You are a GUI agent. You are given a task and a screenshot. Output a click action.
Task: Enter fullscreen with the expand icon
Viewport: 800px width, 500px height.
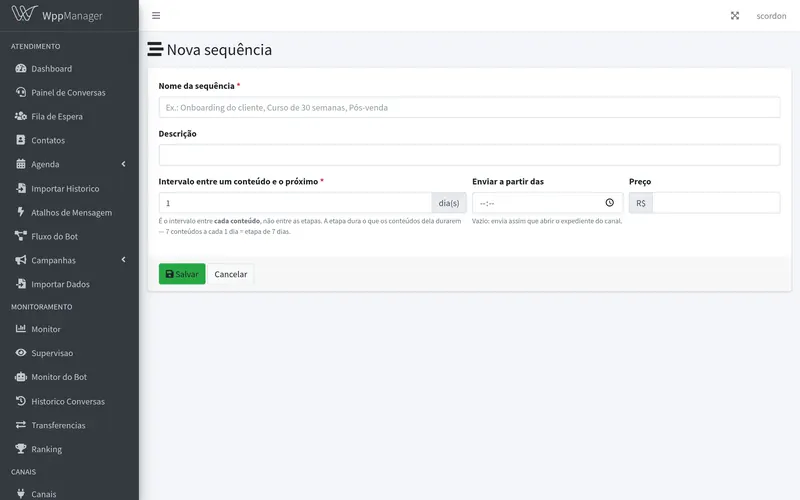click(x=735, y=16)
